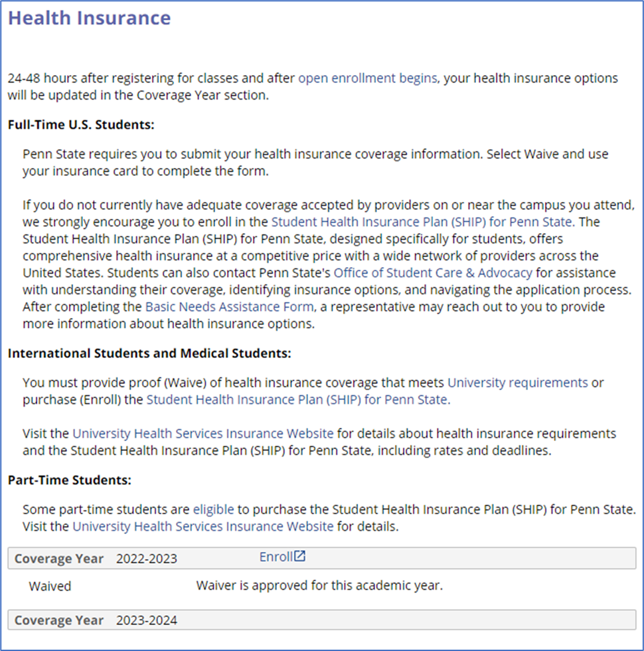
Task: Click the Waived status label
Action: pyautogui.click(x=50, y=586)
